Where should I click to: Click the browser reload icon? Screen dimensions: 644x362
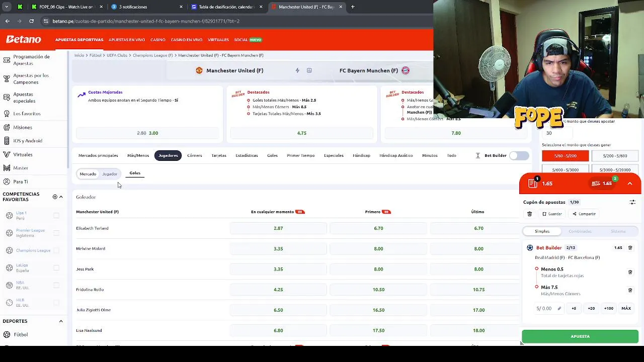[32, 21]
